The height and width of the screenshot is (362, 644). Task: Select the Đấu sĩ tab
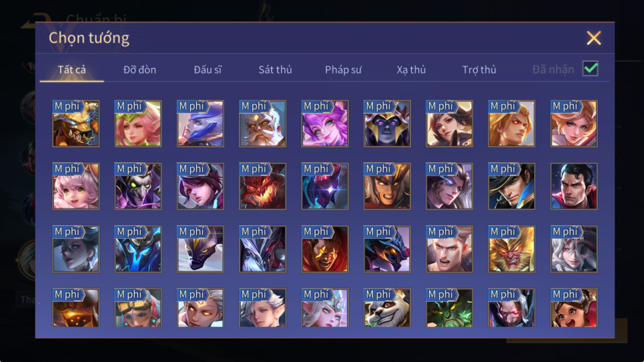208,70
